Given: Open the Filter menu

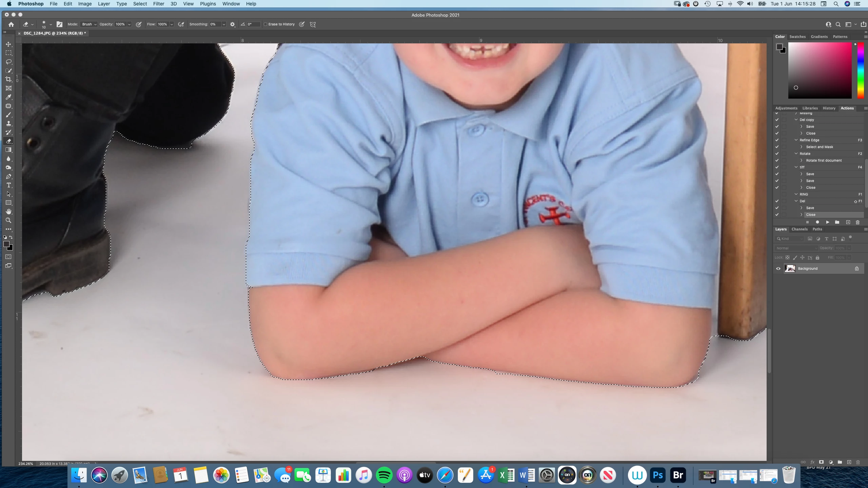Looking at the screenshot, I should (x=158, y=4).
